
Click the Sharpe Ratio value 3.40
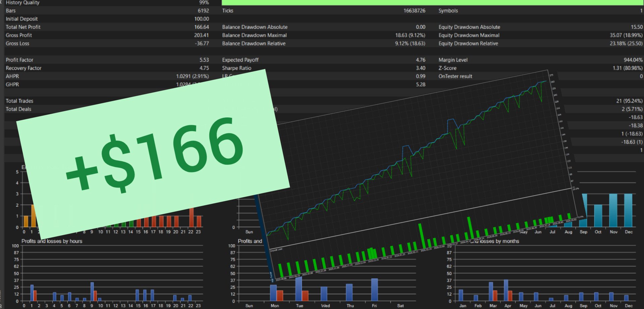pyautogui.click(x=420, y=68)
